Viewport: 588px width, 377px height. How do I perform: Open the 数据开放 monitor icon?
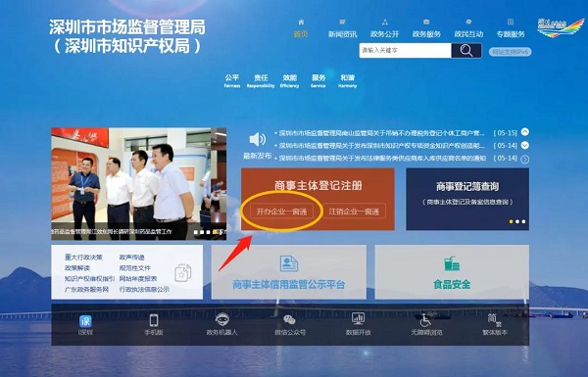pyautogui.click(x=358, y=319)
